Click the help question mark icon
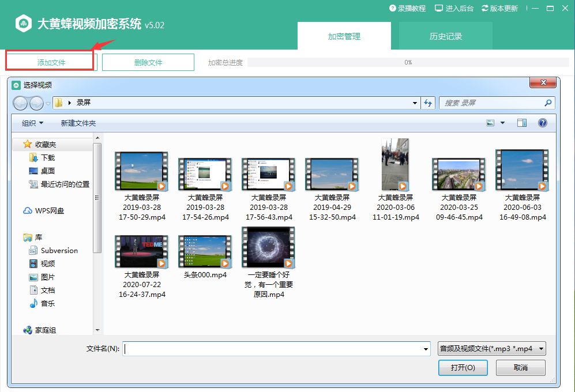 pyautogui.click(x=542, y=123)
